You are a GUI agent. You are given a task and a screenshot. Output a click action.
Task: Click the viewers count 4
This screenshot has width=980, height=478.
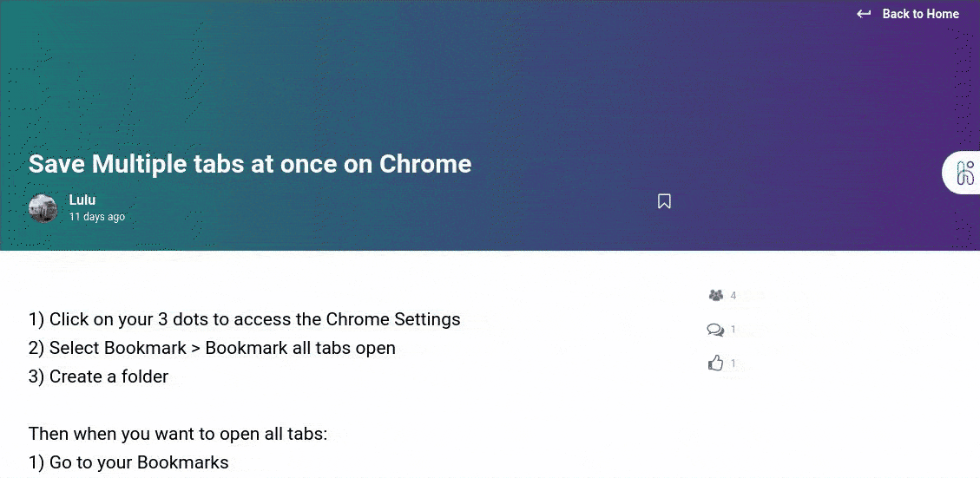click(733, 296)
